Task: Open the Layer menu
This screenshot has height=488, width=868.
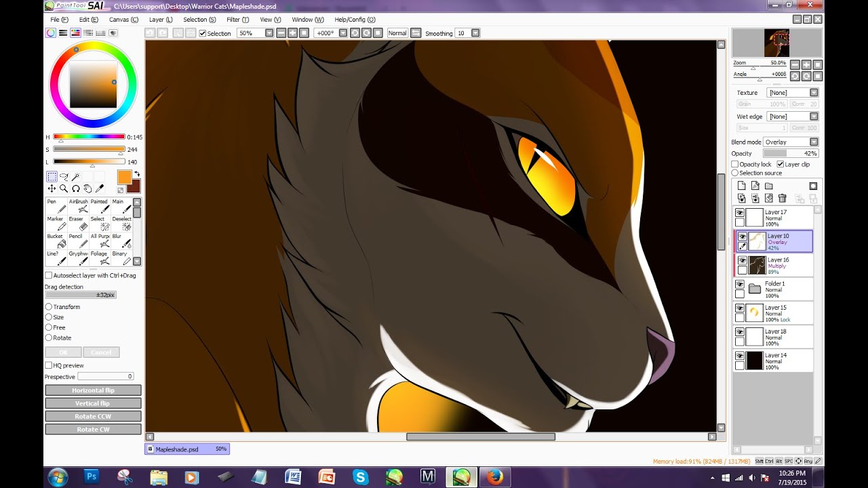Action: (x=161, y=20)
